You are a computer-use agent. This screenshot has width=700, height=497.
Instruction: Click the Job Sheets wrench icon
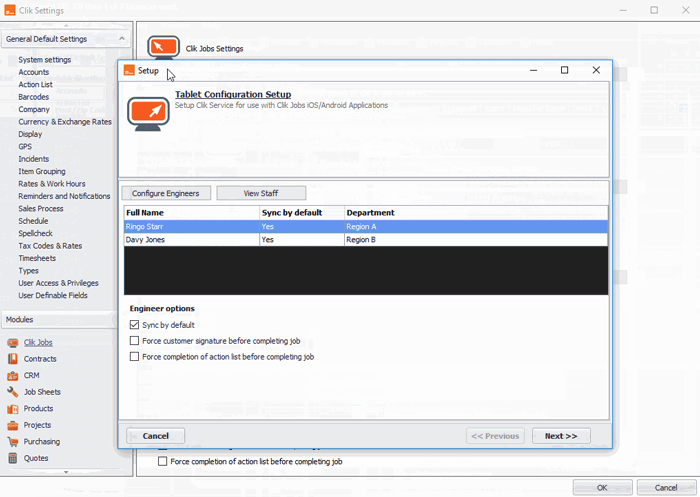pos(13,392)
